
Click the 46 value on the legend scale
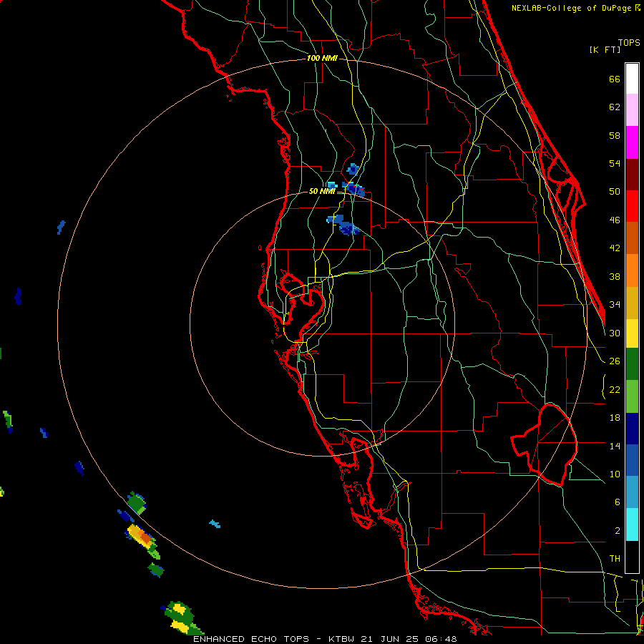tap(615, 220)
